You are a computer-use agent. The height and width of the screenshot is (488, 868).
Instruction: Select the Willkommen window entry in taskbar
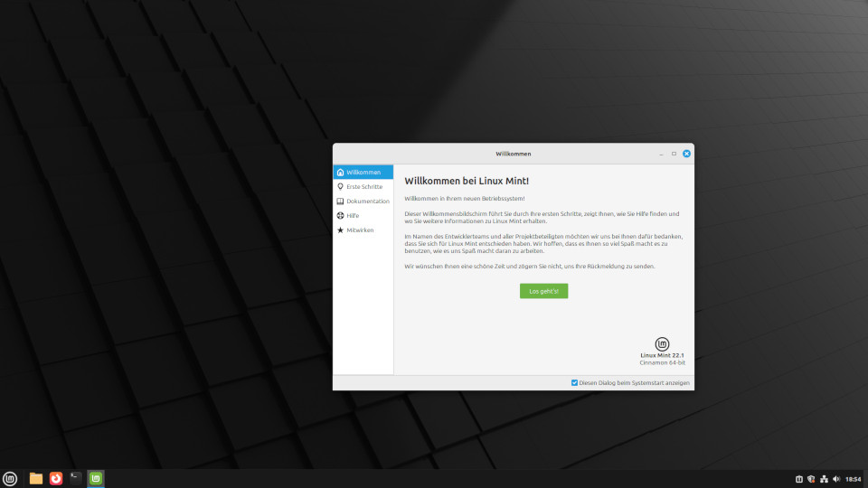[x=96, y=479]
